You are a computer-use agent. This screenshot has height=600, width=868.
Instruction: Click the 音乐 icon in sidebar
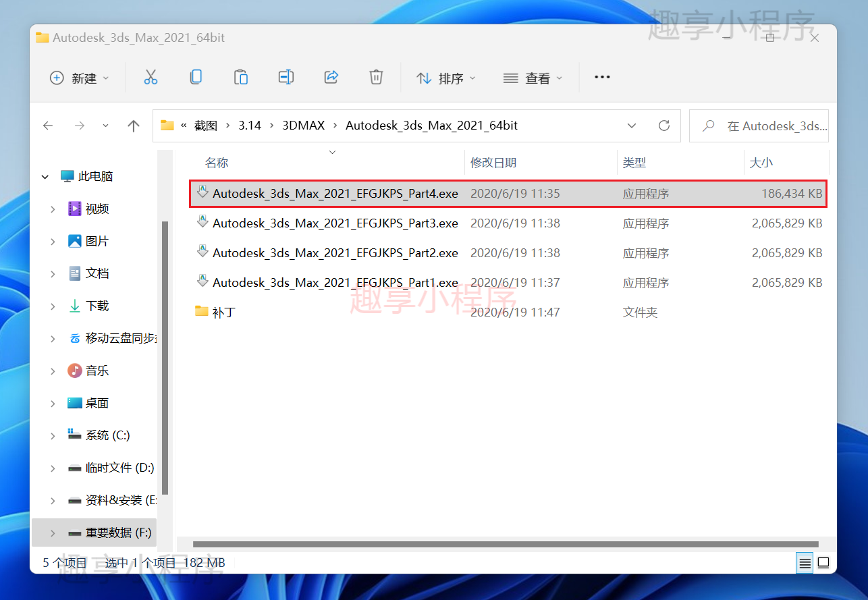[x=75, y=371]
